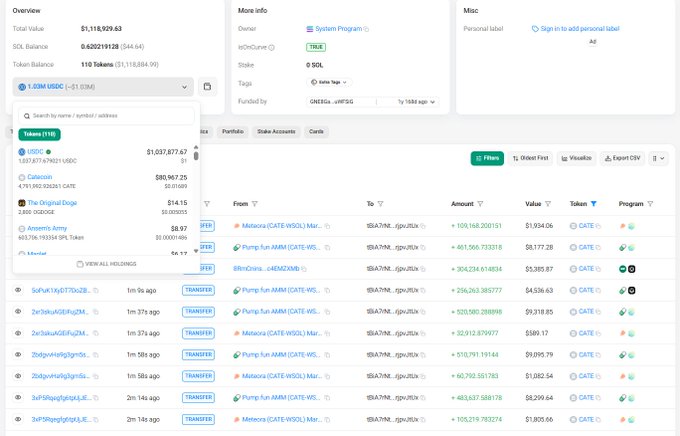This screenshot has width=680, height=436.
Task: Click the $4,536.63 value cell
Action: click(x=539, y=290)
